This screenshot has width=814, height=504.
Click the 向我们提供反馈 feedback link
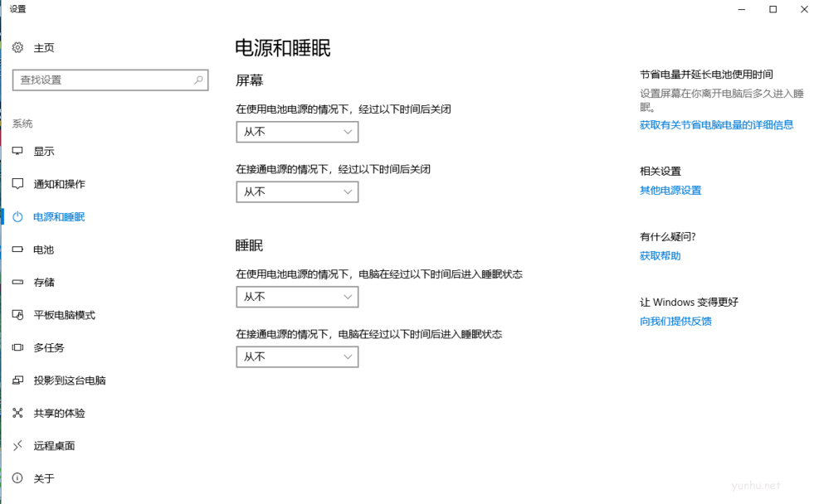[675, 321]
